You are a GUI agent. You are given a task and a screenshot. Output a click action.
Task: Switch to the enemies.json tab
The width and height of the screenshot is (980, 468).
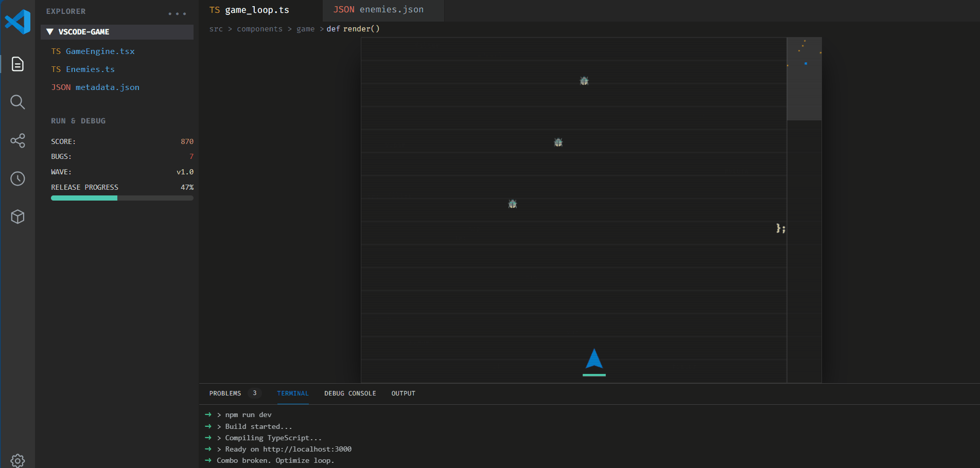point(378,10)
